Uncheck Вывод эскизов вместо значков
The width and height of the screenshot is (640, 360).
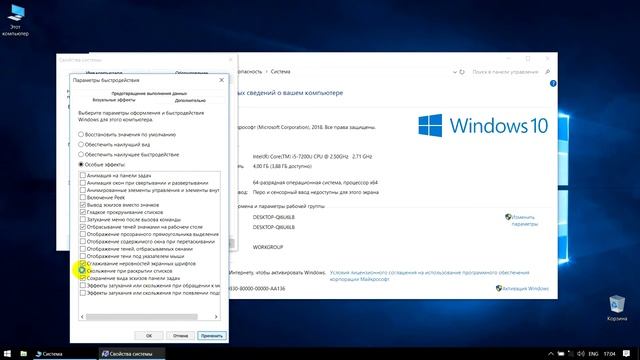pyautogui.click(x=83, y=205)
